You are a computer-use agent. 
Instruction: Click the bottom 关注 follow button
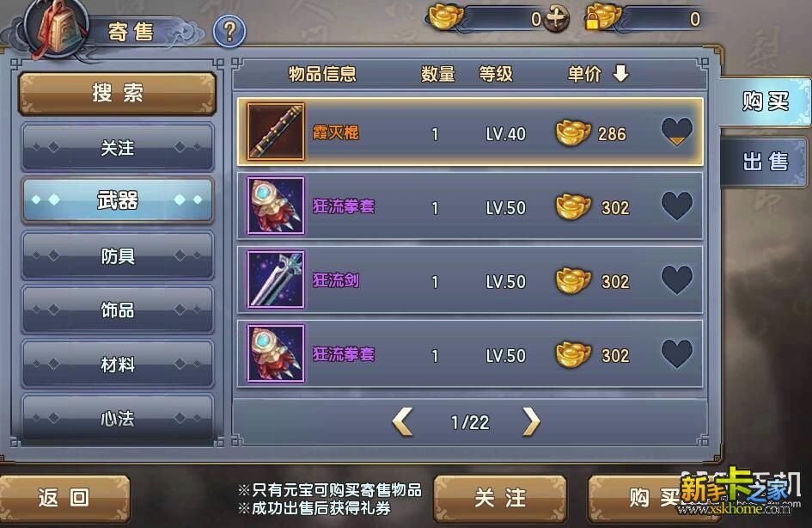click(500, 498)
